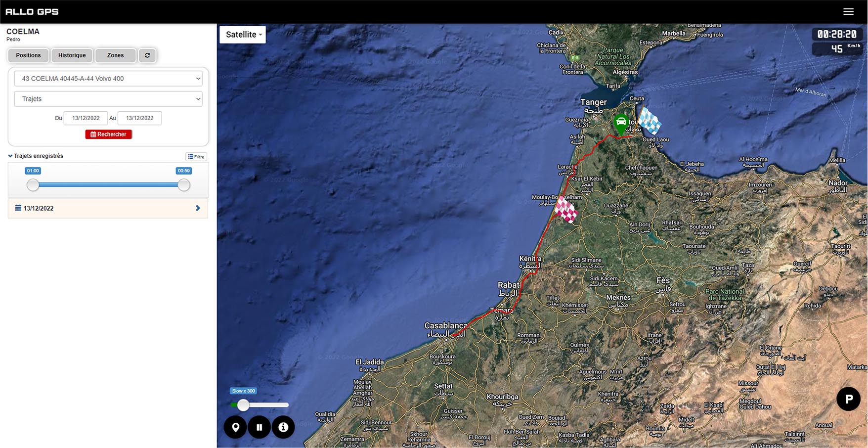
Task: Click the playback speed slider handle
Action: coord(243,405)
